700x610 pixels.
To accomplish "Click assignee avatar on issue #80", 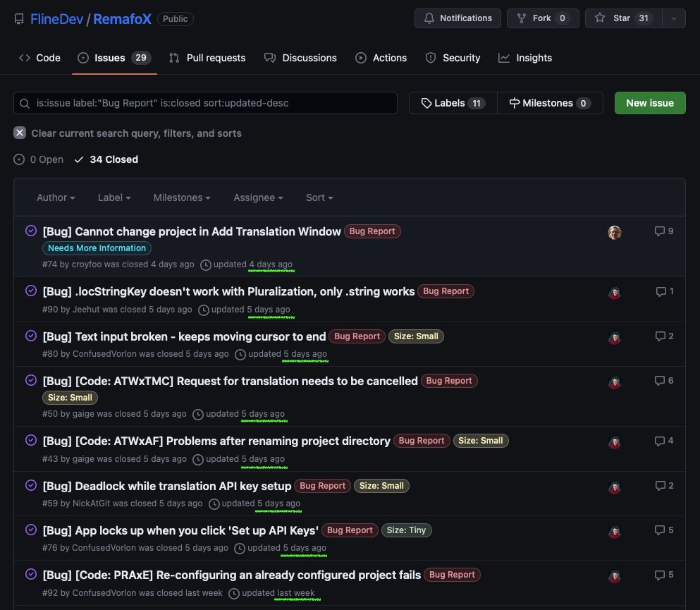I will click(x=615, y=338).
